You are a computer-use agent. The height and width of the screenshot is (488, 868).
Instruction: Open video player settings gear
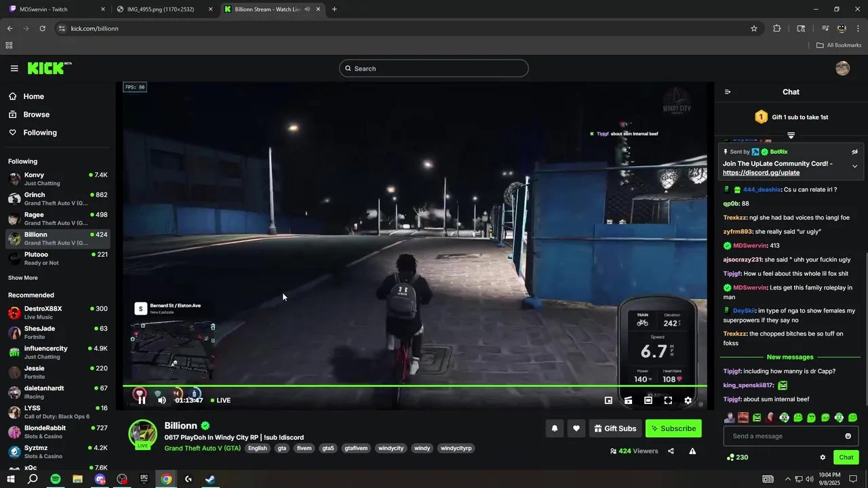click(688, 401)
